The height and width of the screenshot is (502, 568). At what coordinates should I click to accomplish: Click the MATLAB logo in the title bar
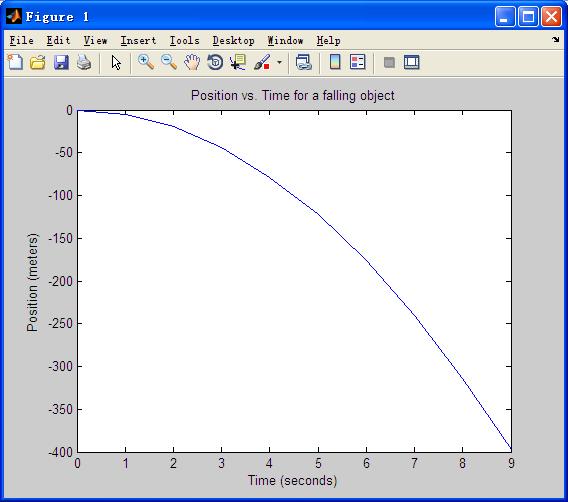pyautogui.click(x=14, y=17)
